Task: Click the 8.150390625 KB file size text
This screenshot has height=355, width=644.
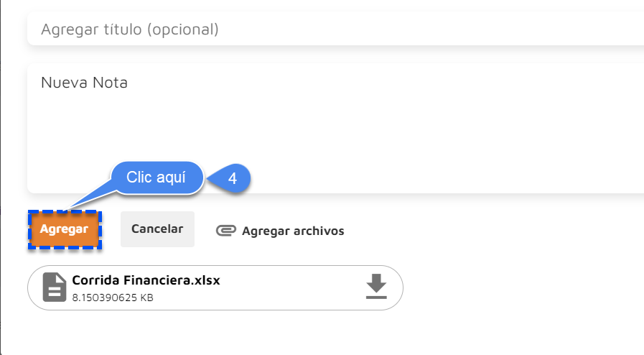Action: point(113,298)
